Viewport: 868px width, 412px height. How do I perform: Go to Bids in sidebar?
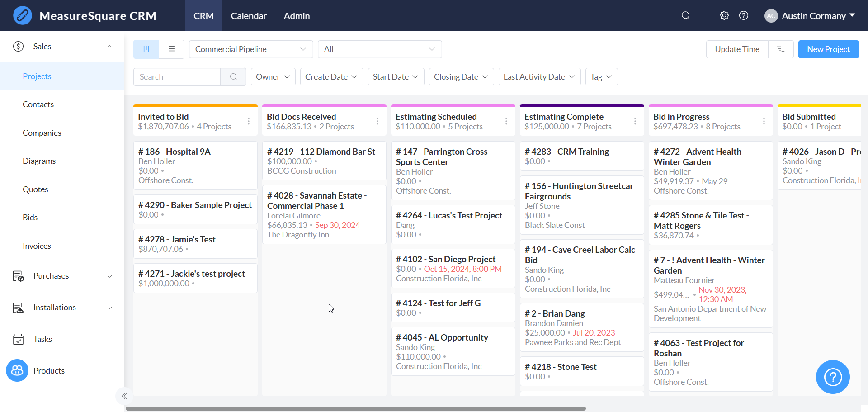click(x=62, y=218)
